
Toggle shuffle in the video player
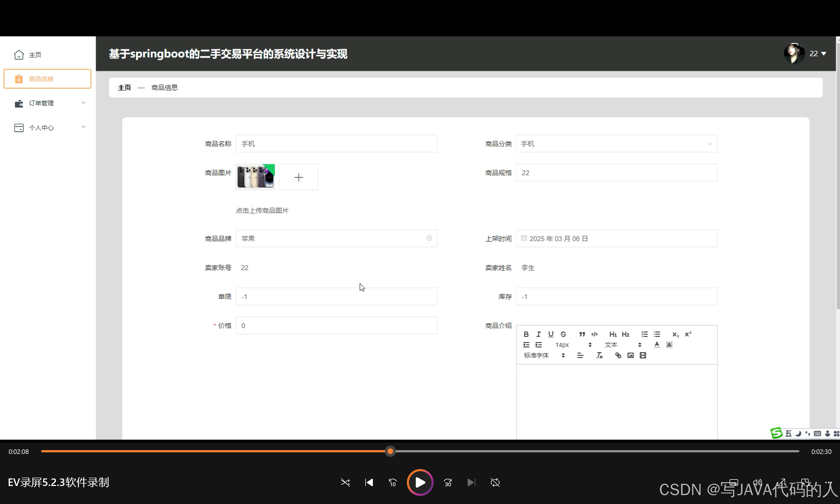[x=345, y=482]
